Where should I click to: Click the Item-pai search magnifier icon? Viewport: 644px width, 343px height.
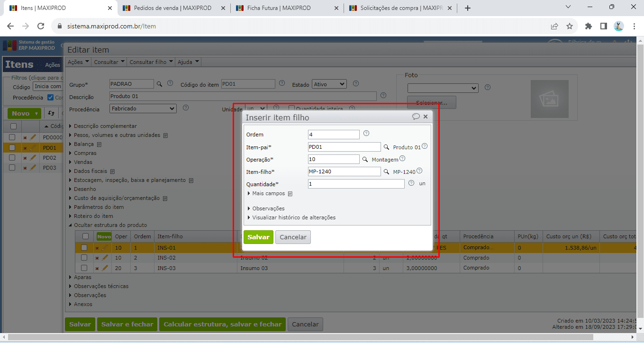pos(386,147)
